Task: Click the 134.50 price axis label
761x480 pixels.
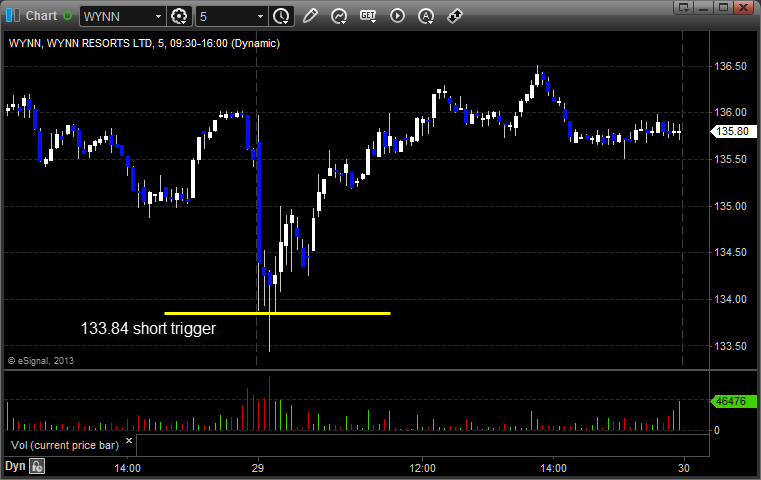Action: point(730,252)
